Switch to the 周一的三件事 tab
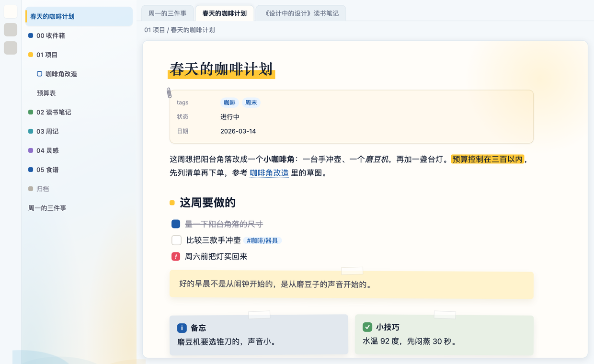This screenshot has height=364, width=594. click(x=168, y=13)
